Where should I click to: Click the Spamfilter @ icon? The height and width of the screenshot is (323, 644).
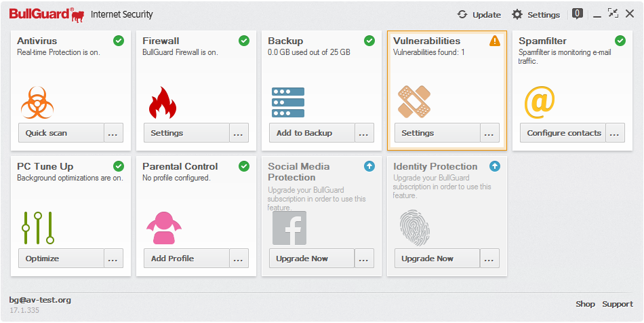[540, 102]
